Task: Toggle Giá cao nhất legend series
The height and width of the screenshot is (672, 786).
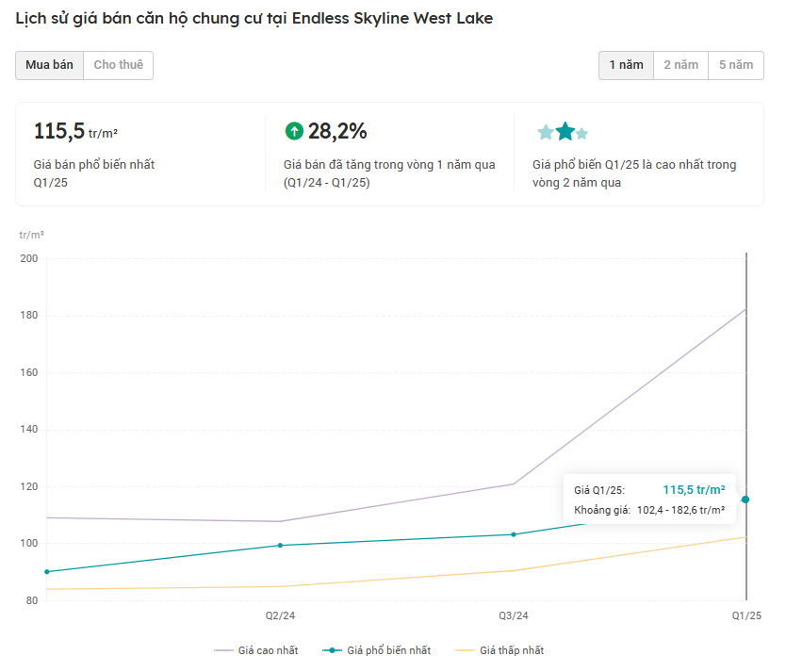Action: (x=256, y=650)
